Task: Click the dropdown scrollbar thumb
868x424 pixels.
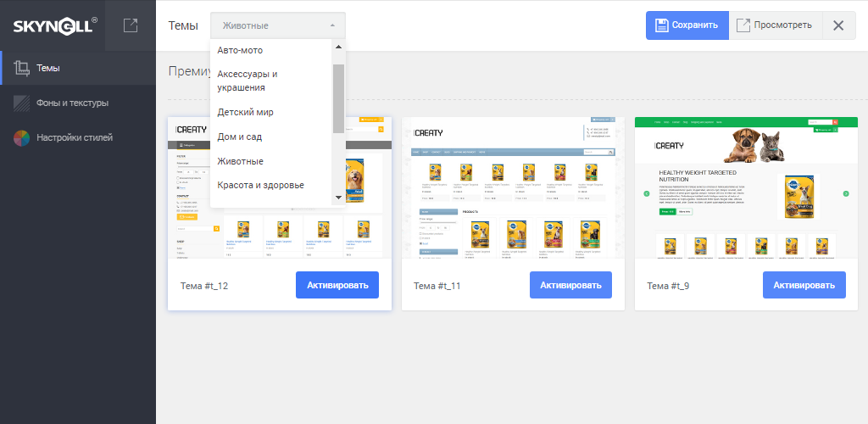Action: (x=339, y=98)
